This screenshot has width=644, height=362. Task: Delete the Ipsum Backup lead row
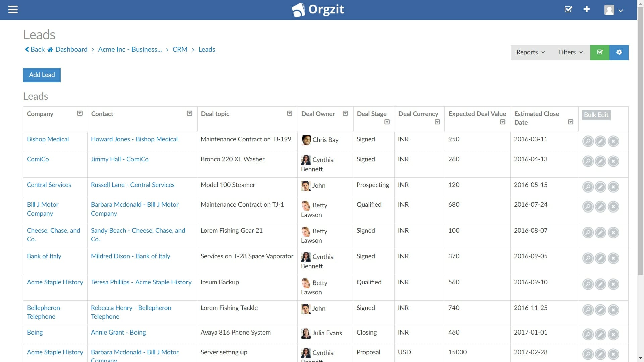pos(613,284)
